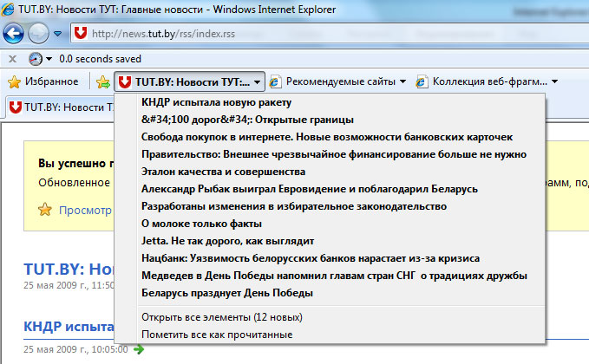Click the TUT.BY site icon in address bar
589x364 pixels.
[x=81, y=34]
